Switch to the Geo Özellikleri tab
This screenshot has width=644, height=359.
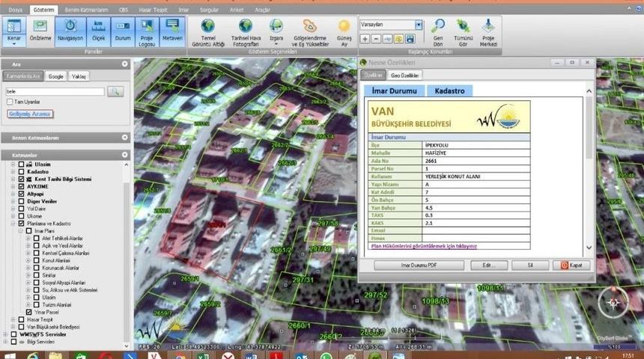(x=405, y=76)
